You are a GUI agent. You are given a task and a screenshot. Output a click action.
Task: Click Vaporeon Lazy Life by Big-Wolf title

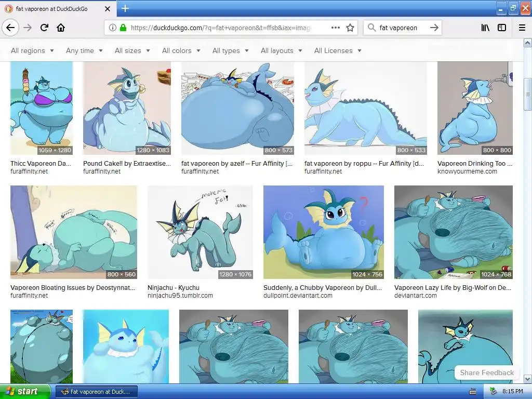453,288
